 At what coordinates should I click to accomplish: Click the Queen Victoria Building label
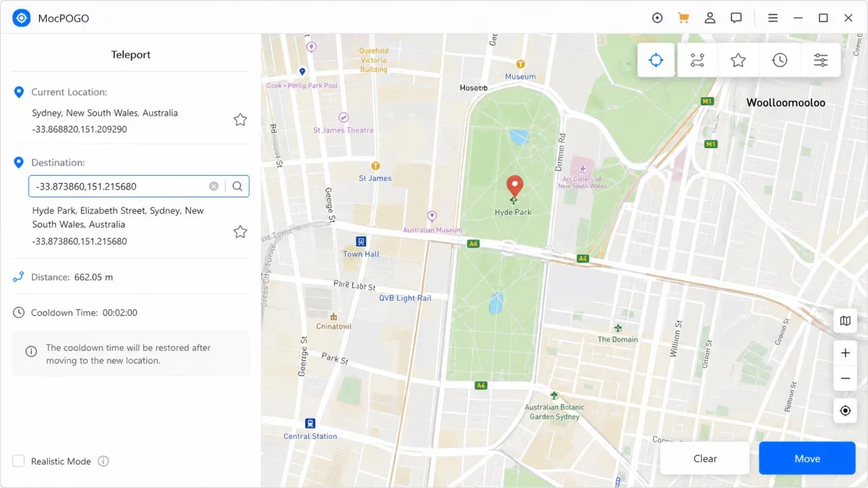point(374,60)
